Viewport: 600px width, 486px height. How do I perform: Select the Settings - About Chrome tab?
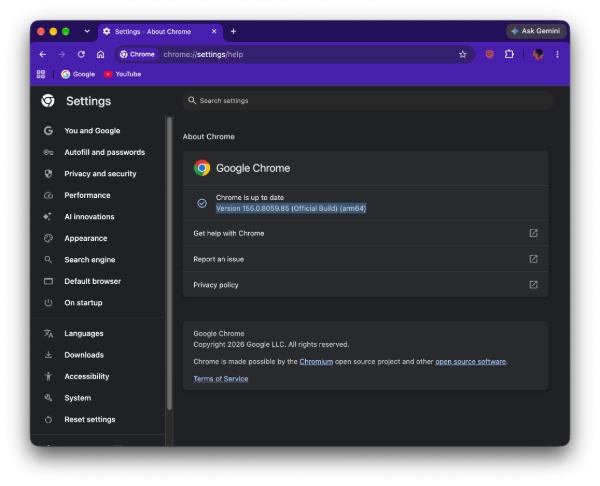tap(160, 32)
